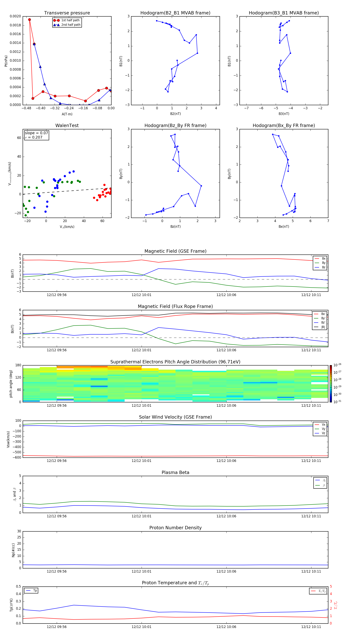Select the Vx legend entry

pyautogui.click(x=320, y=424)
